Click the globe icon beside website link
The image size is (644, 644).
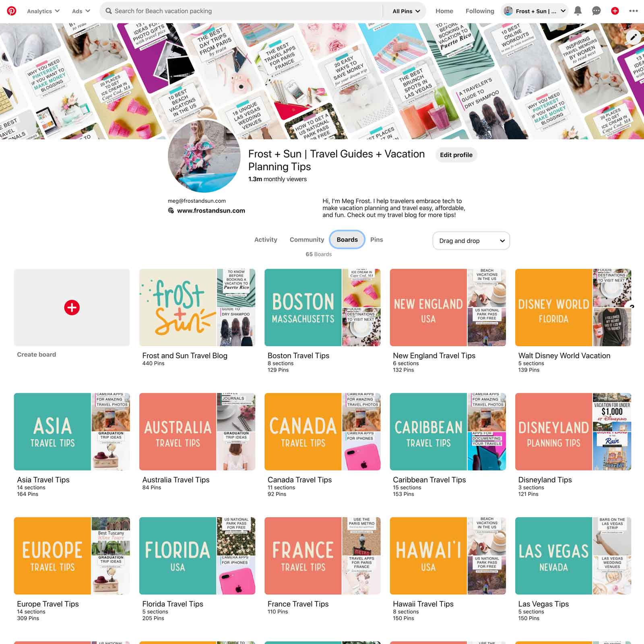click(x=171, y=211)
